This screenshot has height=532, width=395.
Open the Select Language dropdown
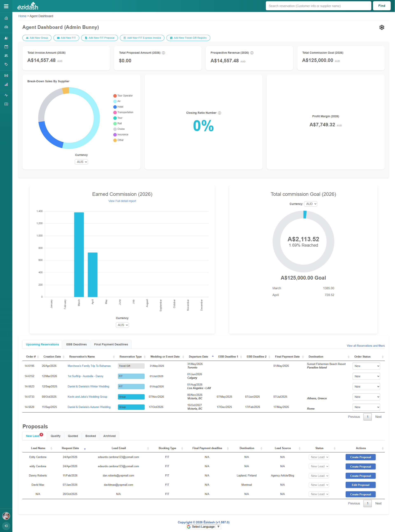[x=203, y=527]
